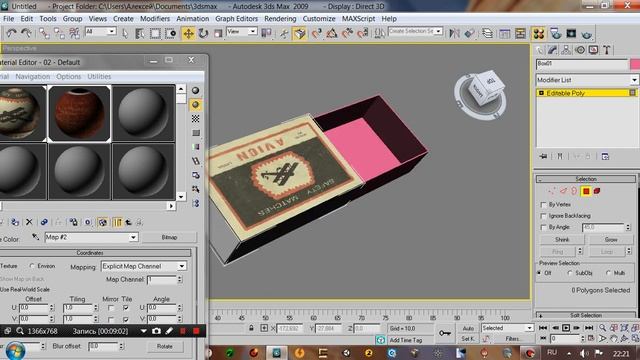This screenshot has width=640, height=360.
Task: Open Render Setup dialog icon
Action: point(556,33)
